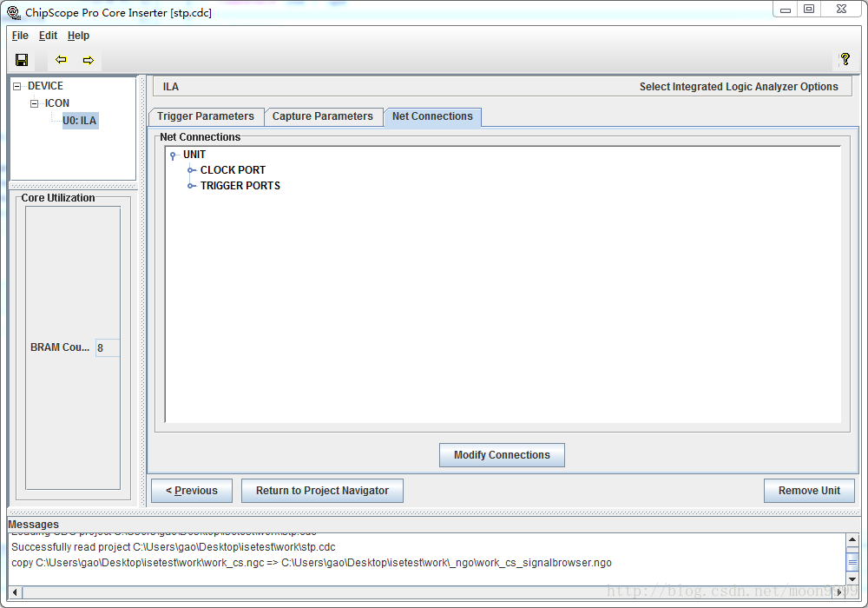Click the Messages vertical scrollbar thumb
868x608 pixels.
pos(852,562)
